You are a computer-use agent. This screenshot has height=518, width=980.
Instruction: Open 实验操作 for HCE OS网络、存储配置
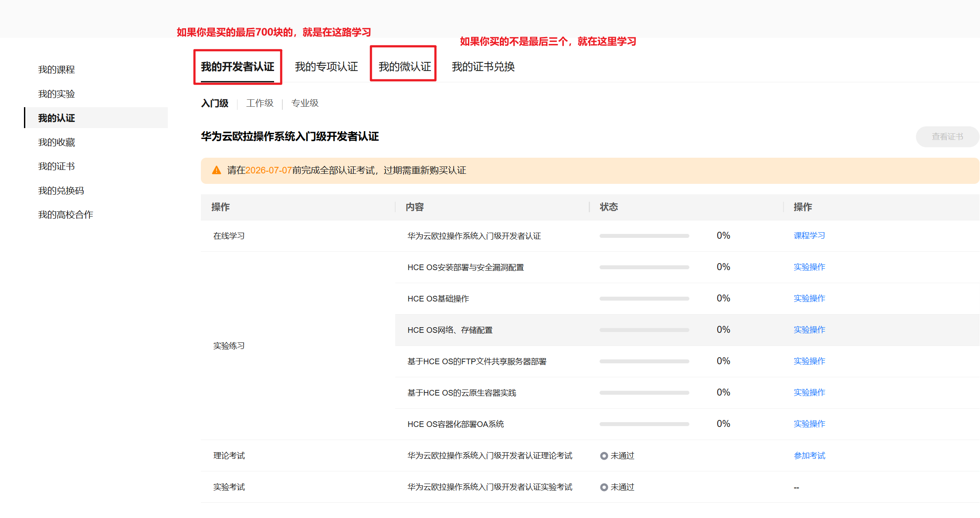click(809, 330)
